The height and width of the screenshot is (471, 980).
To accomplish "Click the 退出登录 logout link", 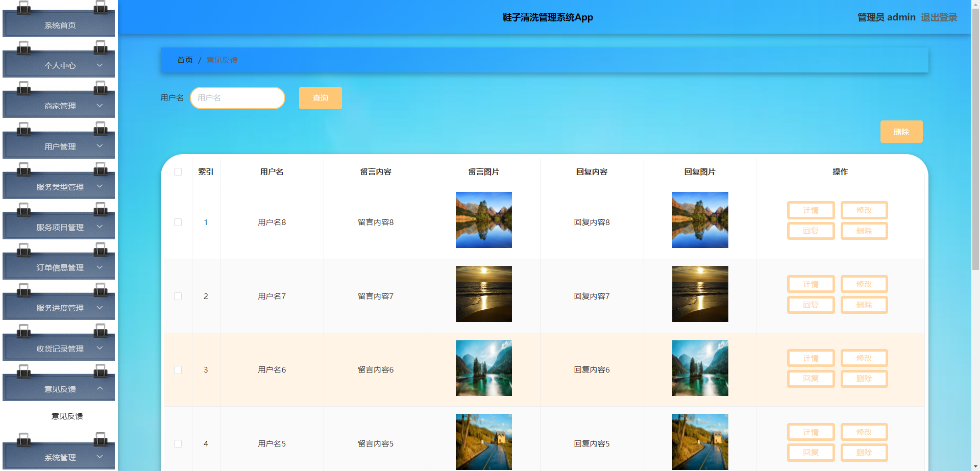I will pos(939,17).
